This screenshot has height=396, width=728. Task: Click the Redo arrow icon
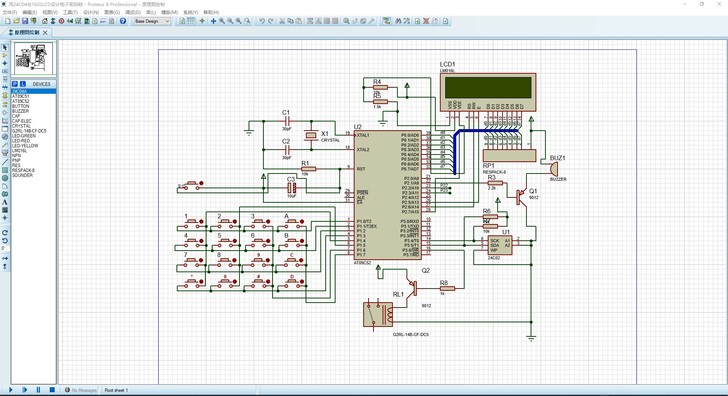(x=271, y=21)
